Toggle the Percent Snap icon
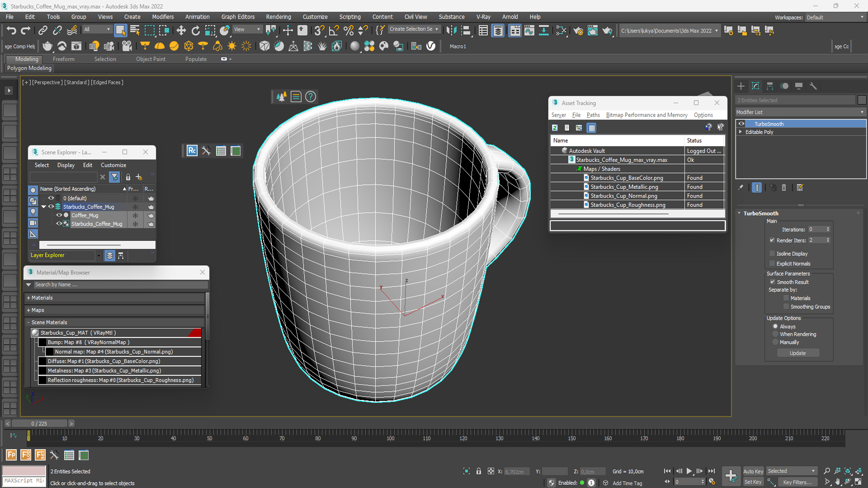This screenshot has height=488, width=868. [348, 30]
